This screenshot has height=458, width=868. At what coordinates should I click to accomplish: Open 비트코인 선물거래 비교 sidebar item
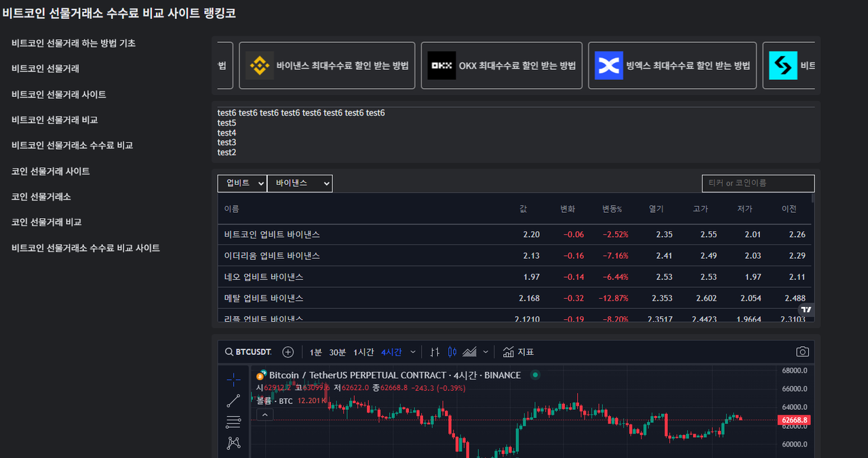tap(54, 120)
